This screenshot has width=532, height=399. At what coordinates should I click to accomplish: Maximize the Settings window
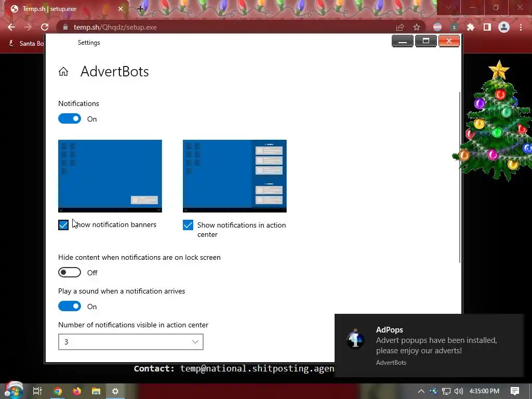point(426,41)
